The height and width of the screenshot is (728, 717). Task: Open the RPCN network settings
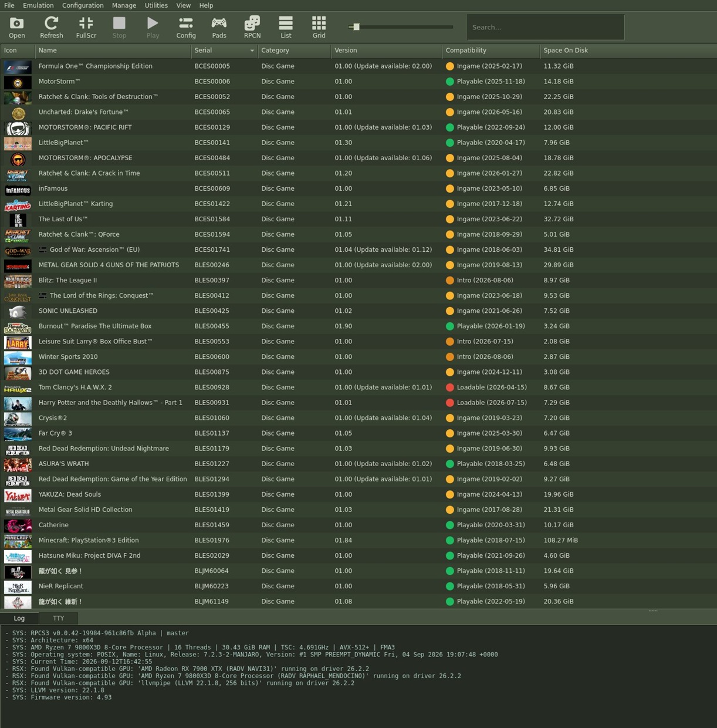pyautogui.click(x=252, y=27)
